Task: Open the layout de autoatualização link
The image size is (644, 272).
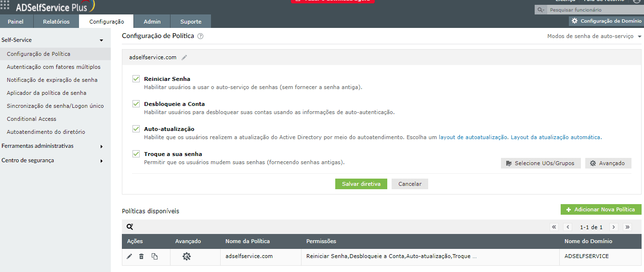Action: [x=473, y=137]
